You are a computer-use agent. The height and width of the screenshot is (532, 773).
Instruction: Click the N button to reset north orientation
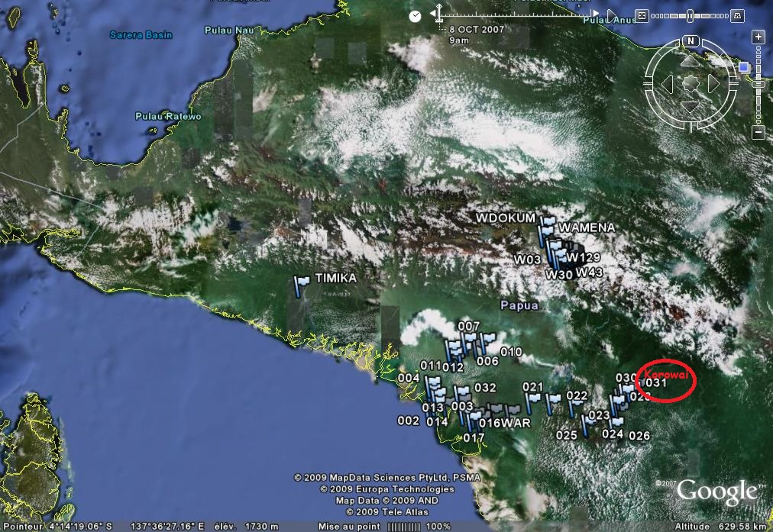[691, 40]
